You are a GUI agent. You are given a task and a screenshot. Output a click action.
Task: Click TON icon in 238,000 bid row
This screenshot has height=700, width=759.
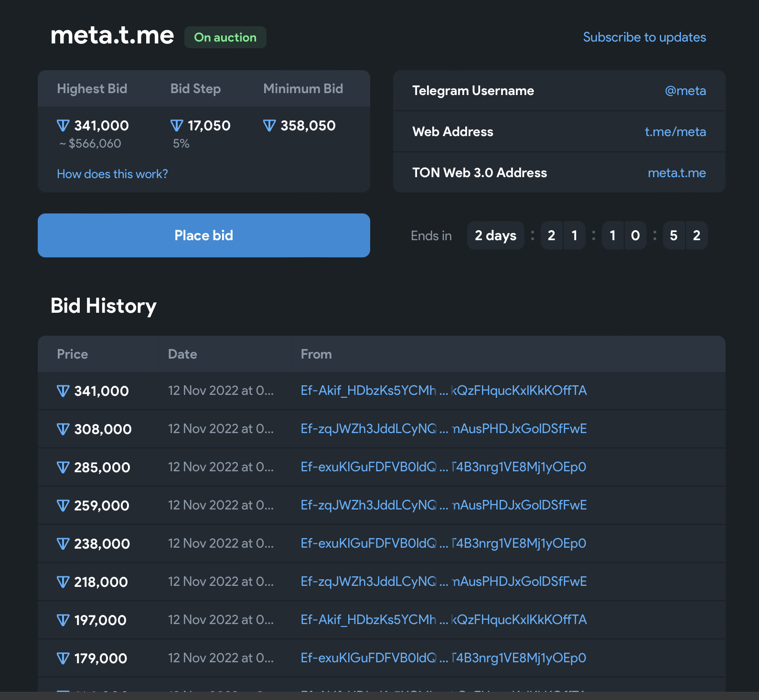pos(63,544)
